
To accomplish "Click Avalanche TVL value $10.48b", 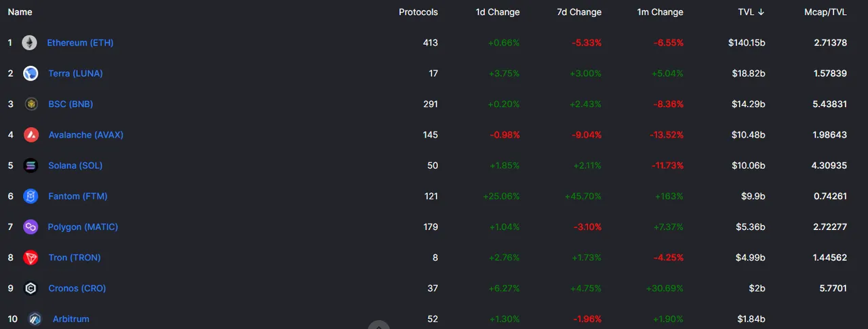I will tap(749, 135).
